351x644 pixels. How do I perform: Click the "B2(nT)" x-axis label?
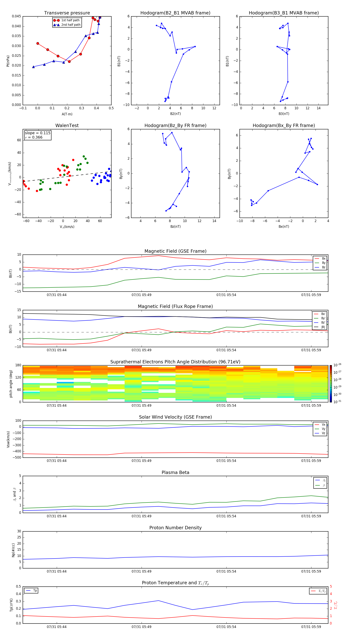(175, 114)
